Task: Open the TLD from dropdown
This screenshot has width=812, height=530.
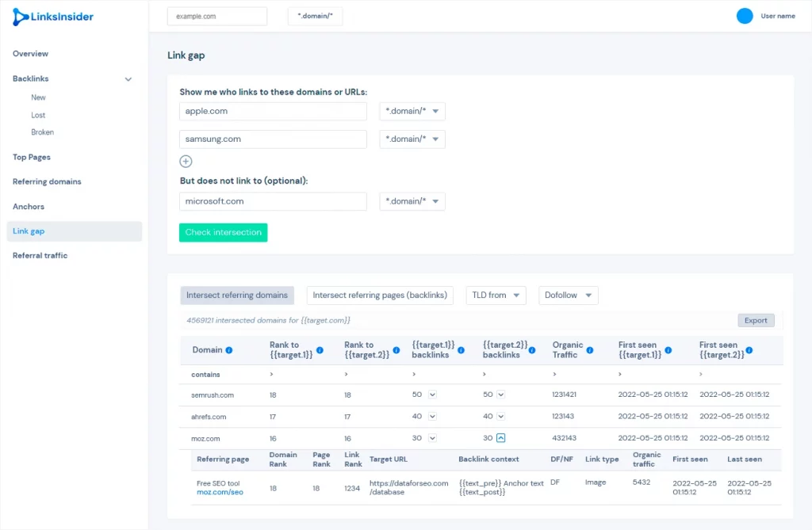Action: 496,295
